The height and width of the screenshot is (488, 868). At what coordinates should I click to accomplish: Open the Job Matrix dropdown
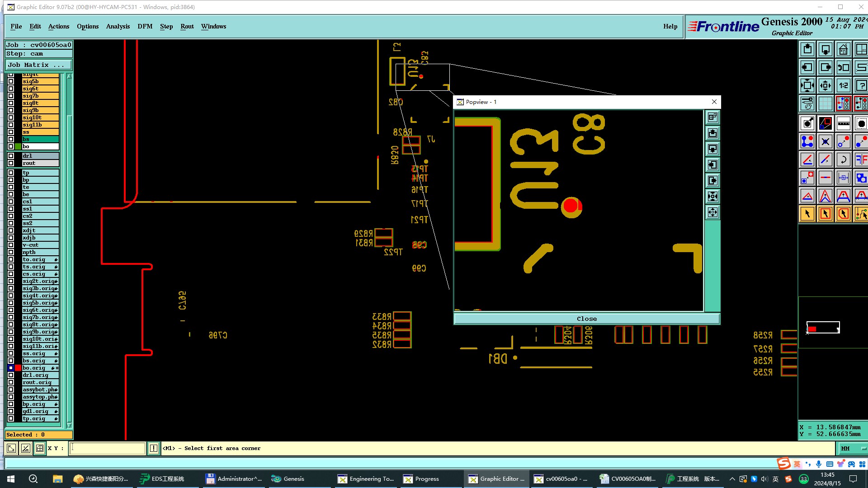point(38,65)
